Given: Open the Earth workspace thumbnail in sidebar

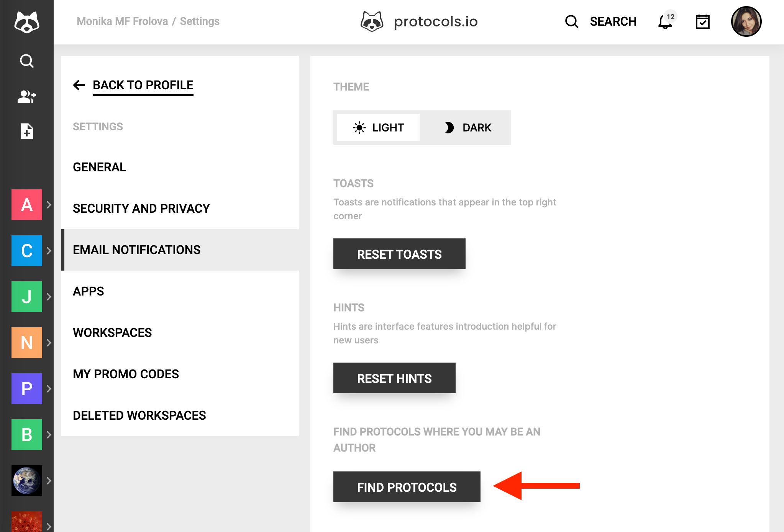Looking at the screenshot, I should (x=26, y=480).
